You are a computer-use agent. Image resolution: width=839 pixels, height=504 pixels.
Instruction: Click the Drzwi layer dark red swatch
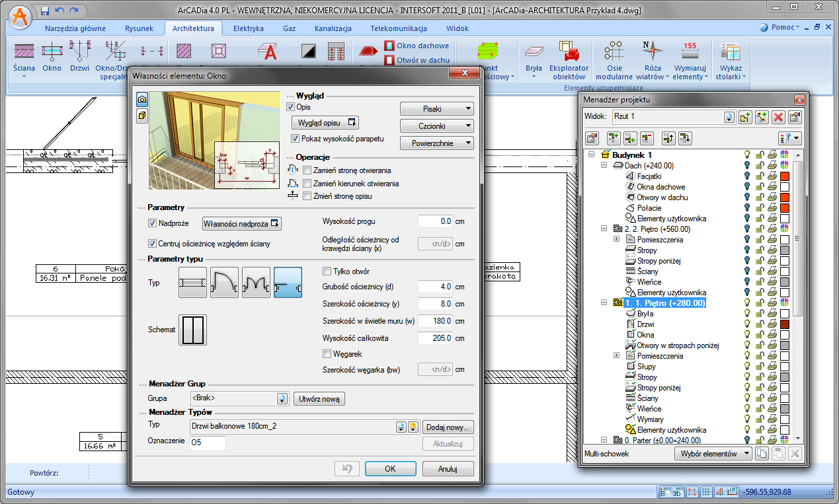[785, 324]
